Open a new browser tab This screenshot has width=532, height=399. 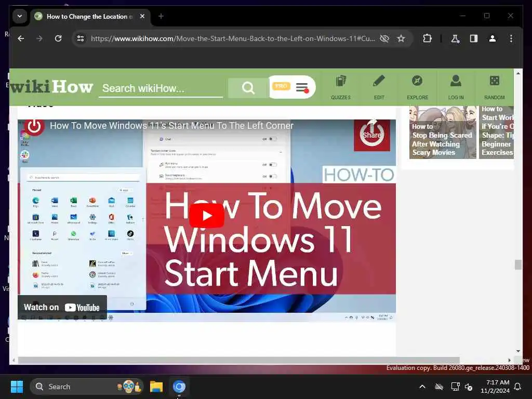point(161,16)
